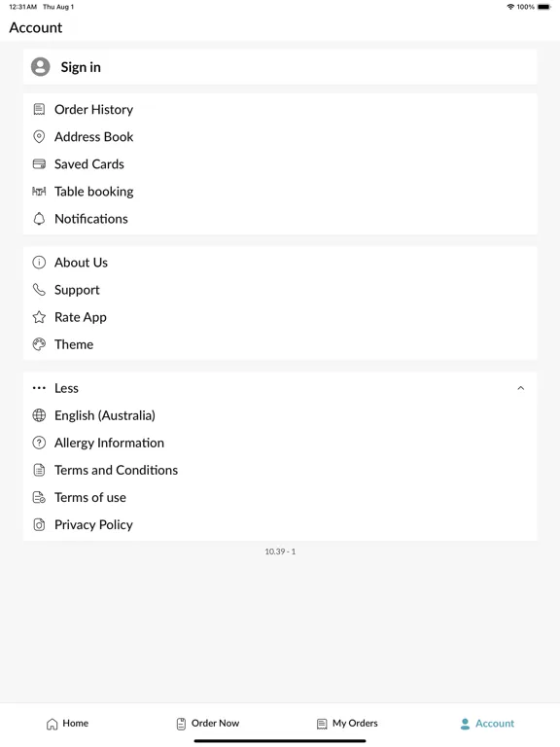Screen dimensions: 560x747
Task: Tap the Table booking table icon
Action: 39,192
